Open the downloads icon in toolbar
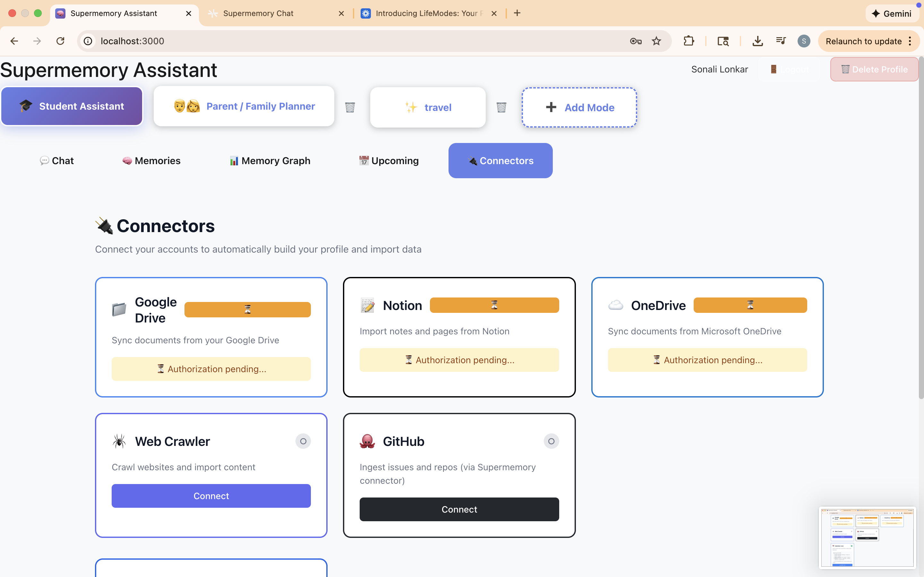 click(757, 41)
